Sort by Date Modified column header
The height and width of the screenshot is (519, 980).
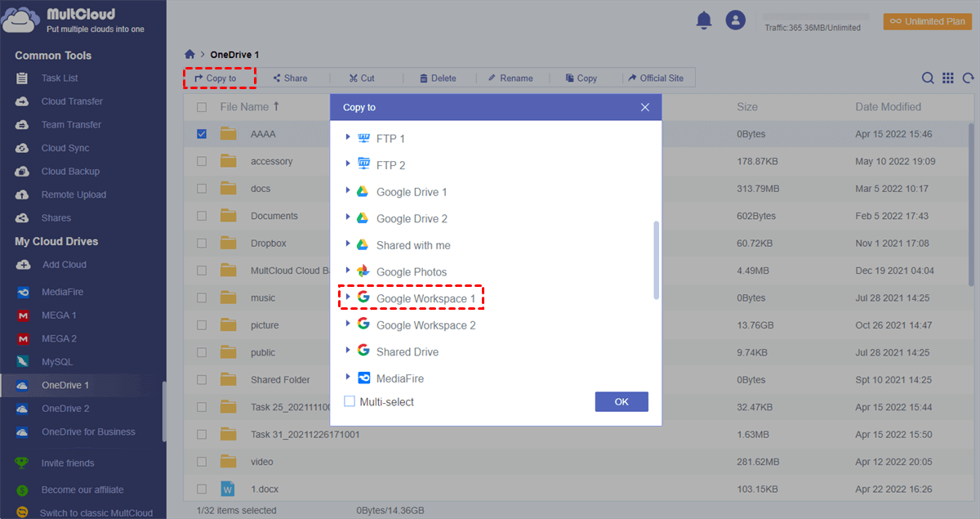(889, 107)
